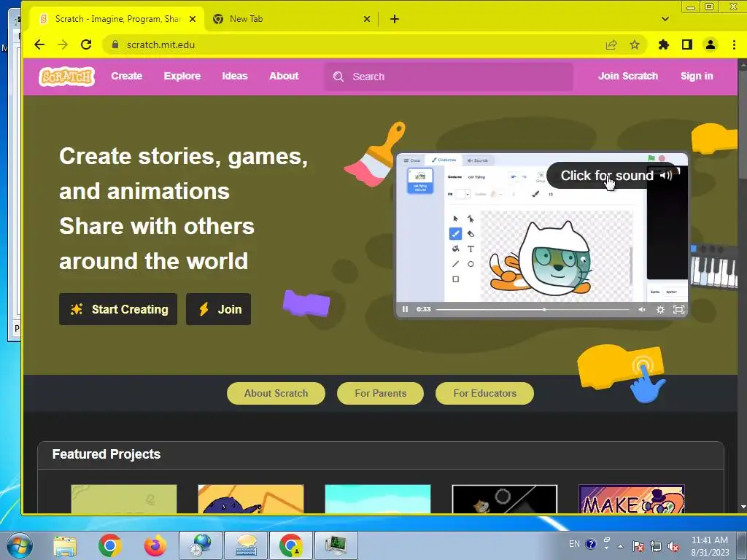
Task: Open Firefox from the taskbar
Action: pos(155,545)
